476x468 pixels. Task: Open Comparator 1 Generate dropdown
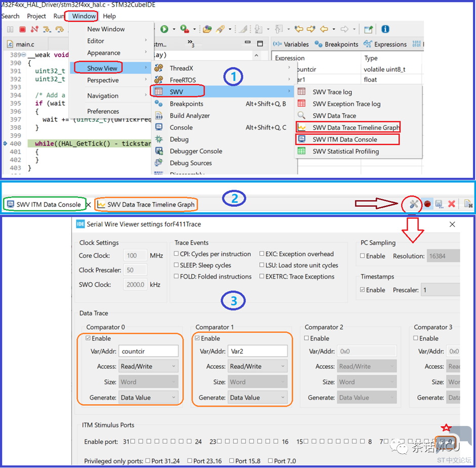[257, 398]
